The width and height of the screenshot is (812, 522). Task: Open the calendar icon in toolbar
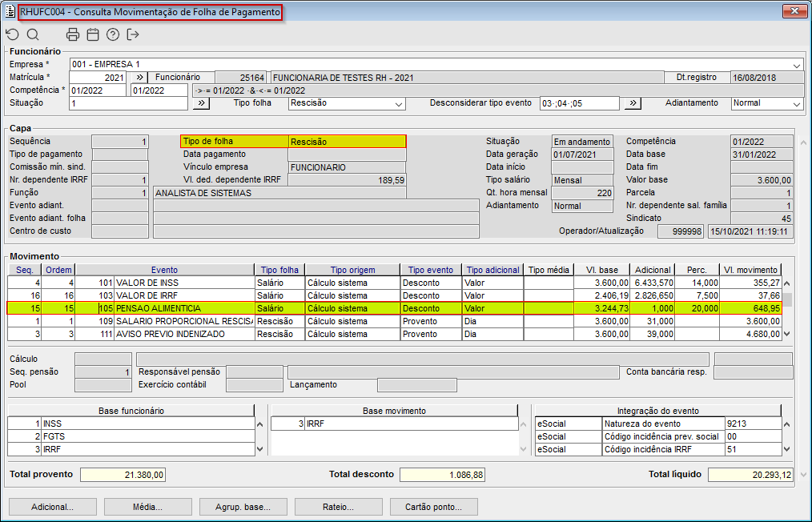coord(93,34)
